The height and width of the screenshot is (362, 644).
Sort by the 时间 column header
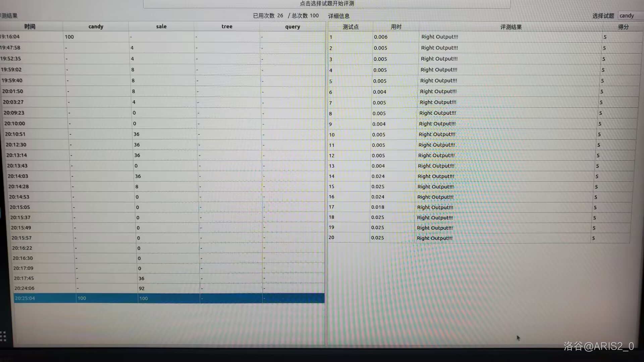(x=30, y=26)
